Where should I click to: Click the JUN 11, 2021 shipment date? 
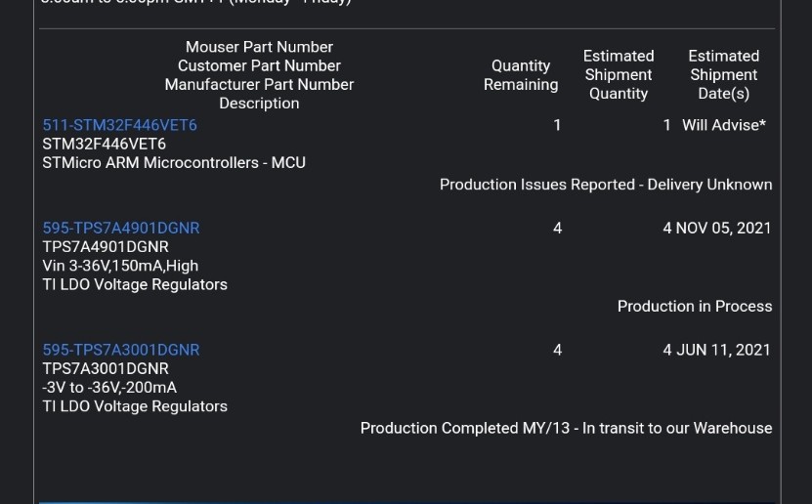click(x=723, y=351)
